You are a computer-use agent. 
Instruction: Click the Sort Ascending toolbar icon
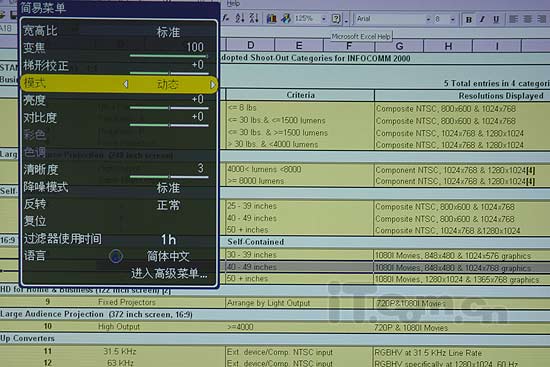[240, 18]
